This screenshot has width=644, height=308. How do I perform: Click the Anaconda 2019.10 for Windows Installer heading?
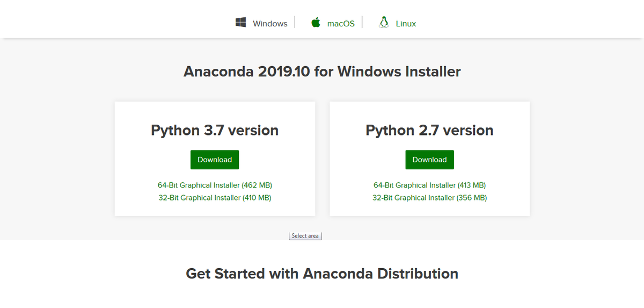point(322,71)
